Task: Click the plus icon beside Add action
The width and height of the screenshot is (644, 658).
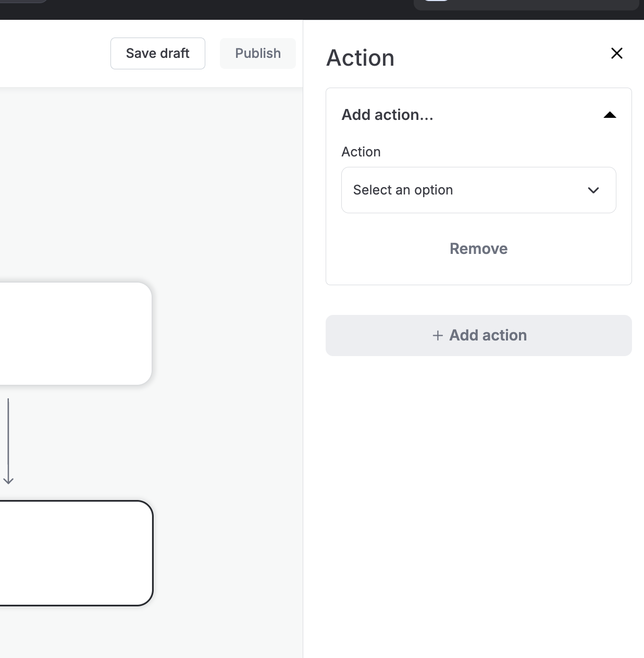Action: pyautogui.click(x=438, y=335)
